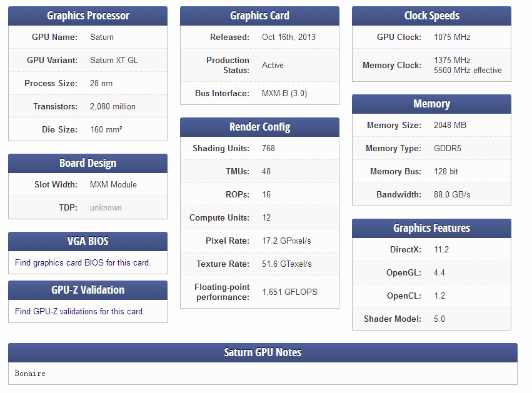Click the ROPs value '16'
This screenshot has height=393, width=532.
[x=266, y=194]
